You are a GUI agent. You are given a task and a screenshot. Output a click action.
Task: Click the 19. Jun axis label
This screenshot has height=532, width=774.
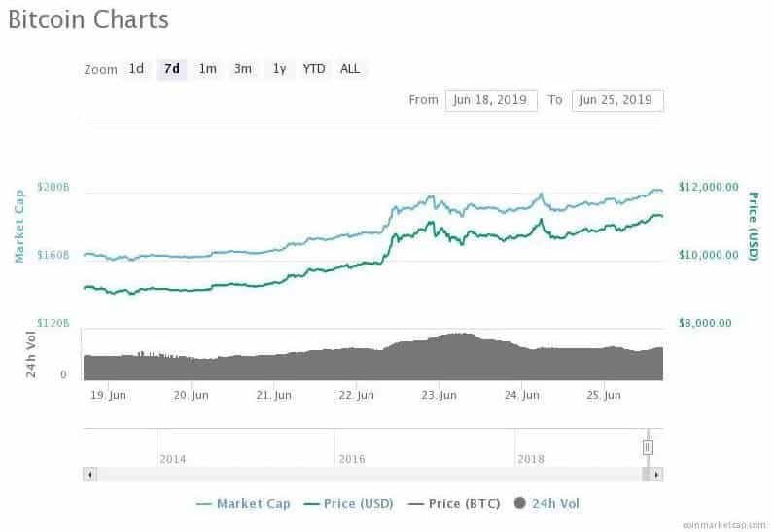pos(109,395)
